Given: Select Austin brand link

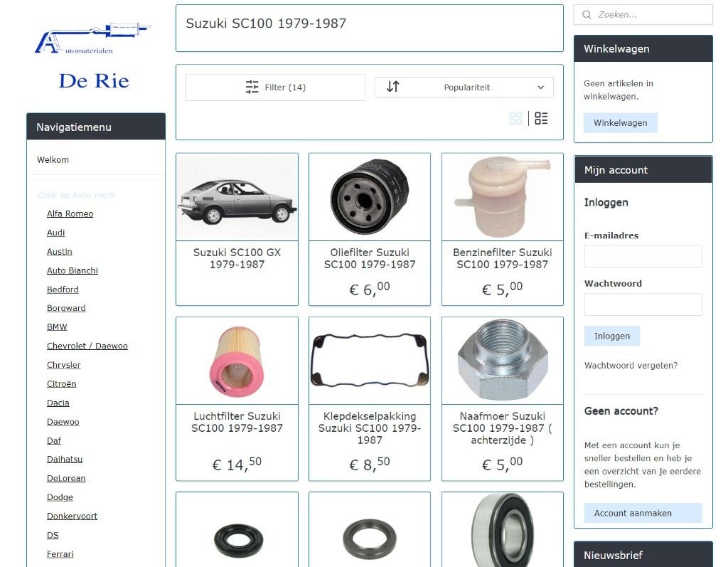Looking at the screenshot, I should coord(60,251).
